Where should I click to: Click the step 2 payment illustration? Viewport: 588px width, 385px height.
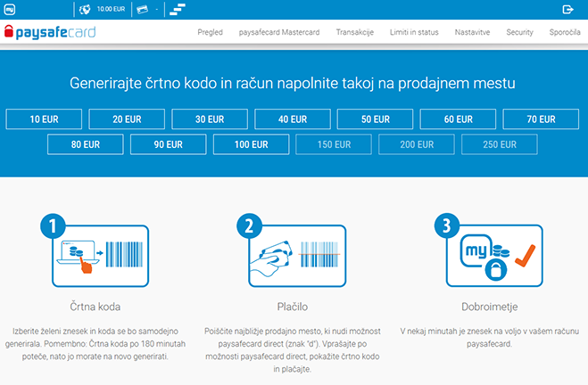point(294,249)
